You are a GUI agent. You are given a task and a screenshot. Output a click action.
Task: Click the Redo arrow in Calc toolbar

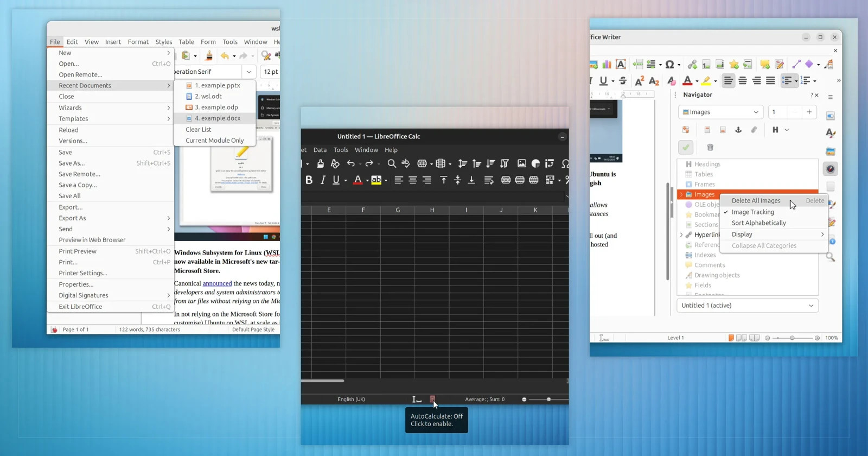[x=369, y=163]
